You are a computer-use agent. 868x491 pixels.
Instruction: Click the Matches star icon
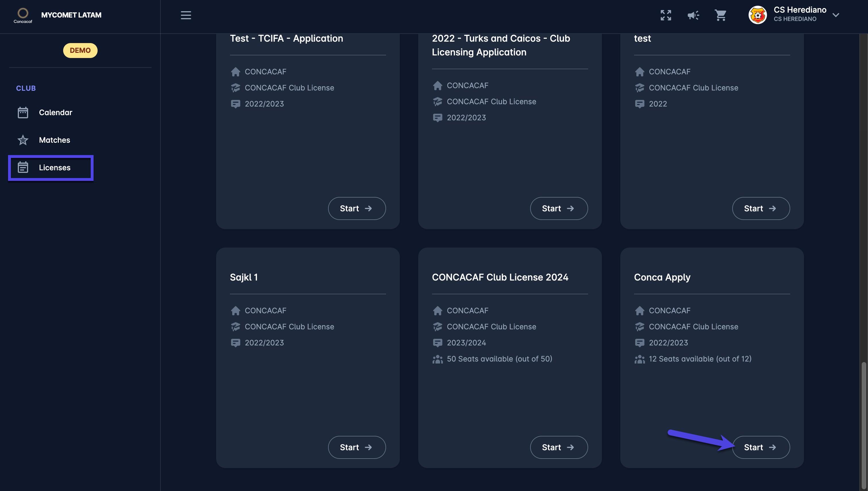23,140
